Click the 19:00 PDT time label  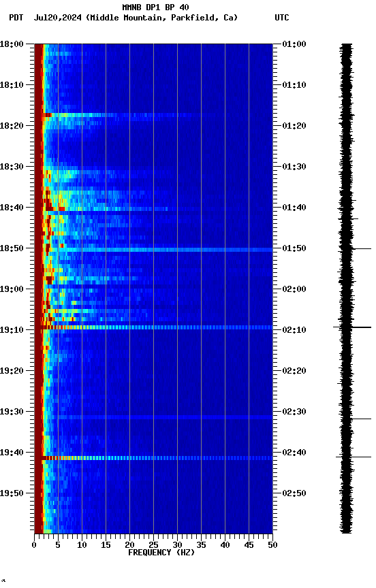[x=12, y=289]
